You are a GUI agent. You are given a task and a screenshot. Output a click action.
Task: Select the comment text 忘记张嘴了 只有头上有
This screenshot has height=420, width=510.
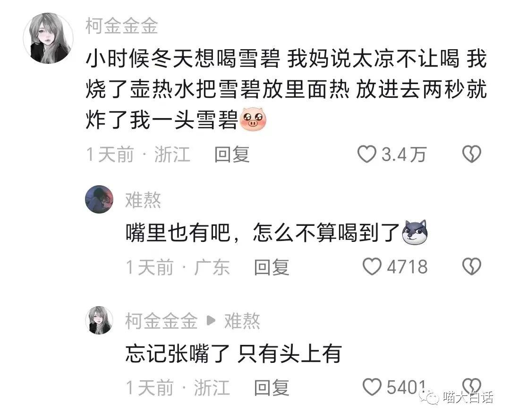pyautogui.click(x=234, y=354)
